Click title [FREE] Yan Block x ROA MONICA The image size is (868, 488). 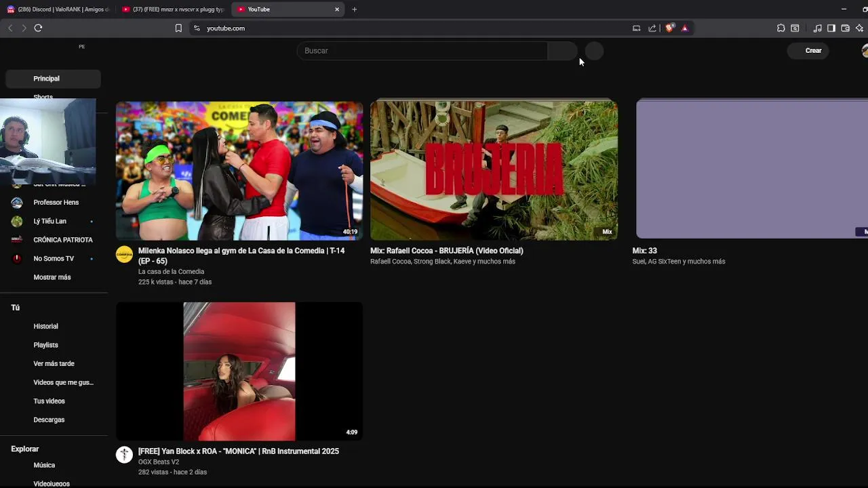pyautogui.click(x=239, y=451)
